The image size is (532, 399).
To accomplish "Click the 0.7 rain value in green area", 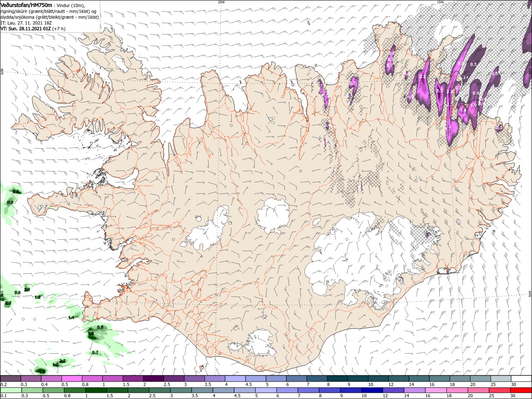I will pyautogui.click(x=95, y=352).
